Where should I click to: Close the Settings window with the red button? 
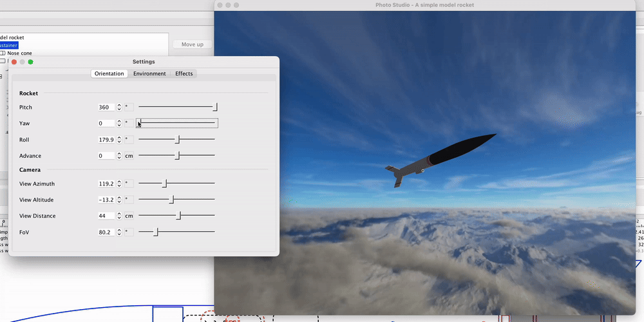pos(14,62)
